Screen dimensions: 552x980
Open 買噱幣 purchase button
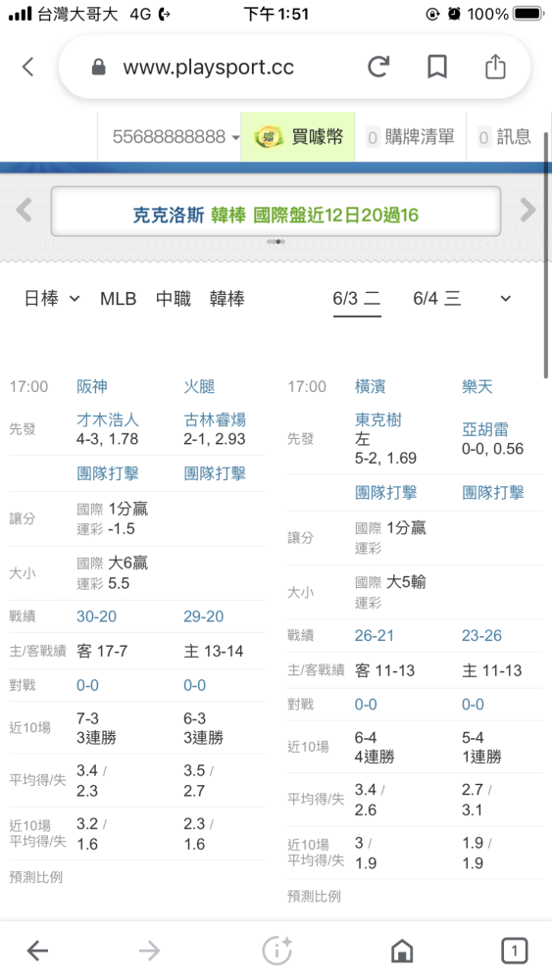pos(298,137)
